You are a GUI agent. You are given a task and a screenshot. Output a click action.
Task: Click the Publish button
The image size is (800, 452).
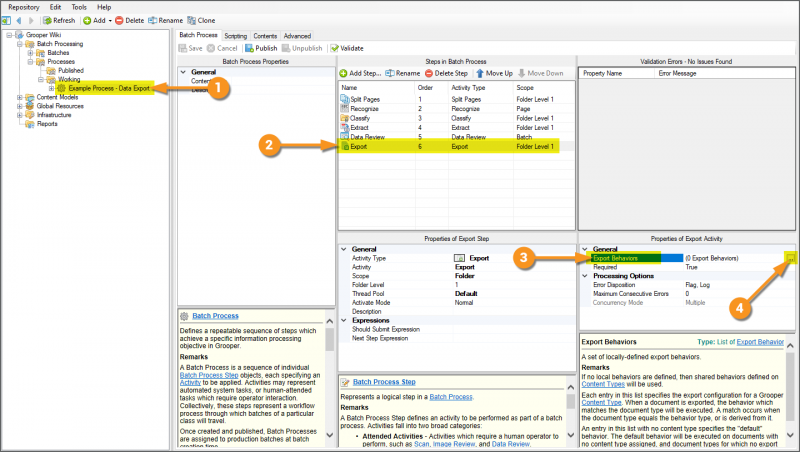click(x=261, y=48)
